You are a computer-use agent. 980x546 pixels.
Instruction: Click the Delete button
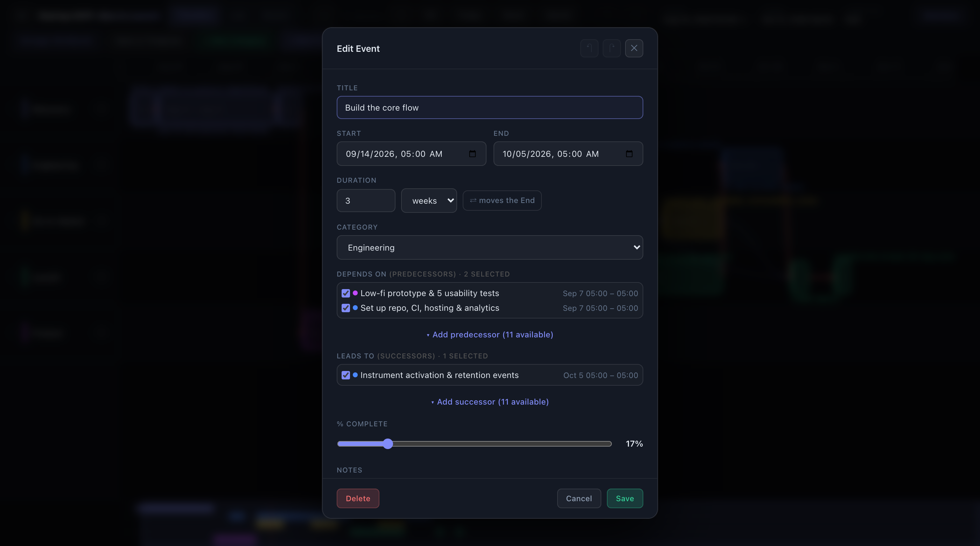[358, 498]
